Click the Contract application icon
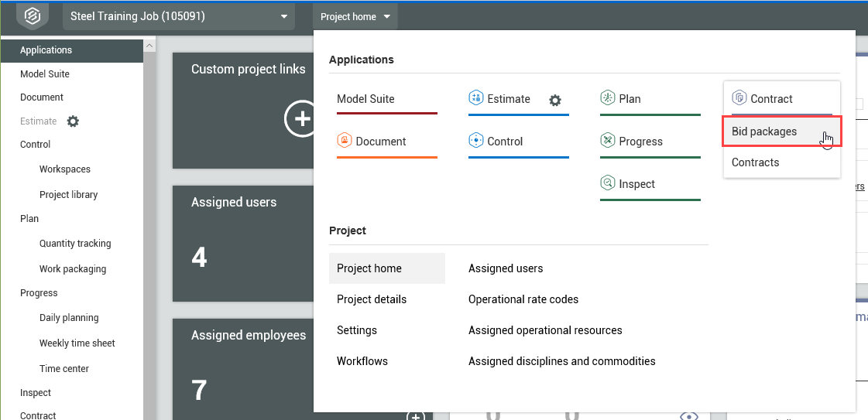The height and width of the screenshot is (420, 868). pyautogui.click(x=739, y=99)
